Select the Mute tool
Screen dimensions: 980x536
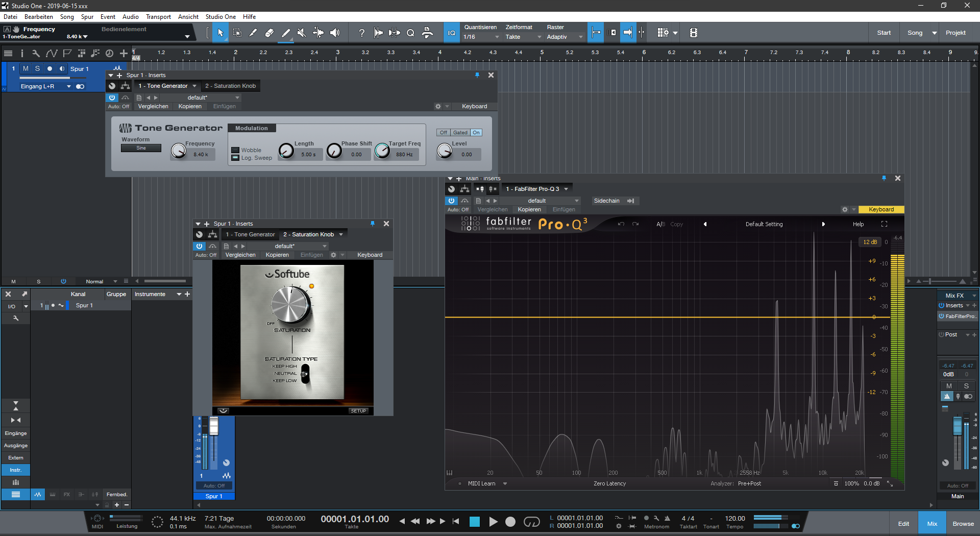click(x=302, y=33)
